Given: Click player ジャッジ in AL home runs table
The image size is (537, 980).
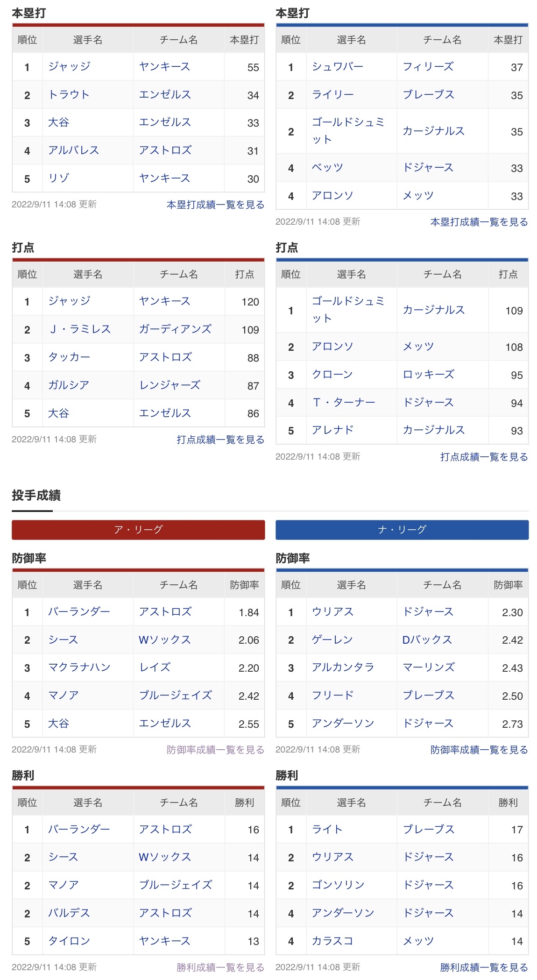Looking at the screenshot, I should tap(69, 67).
